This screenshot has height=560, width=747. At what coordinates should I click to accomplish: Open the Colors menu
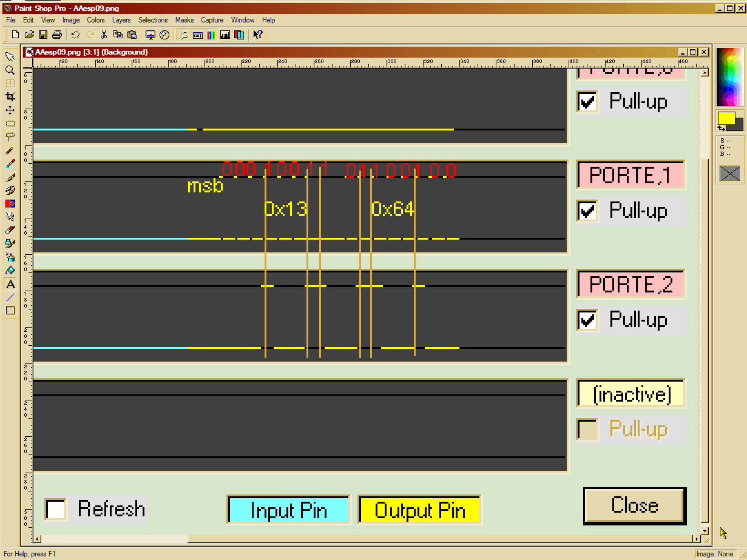point(96,20)
